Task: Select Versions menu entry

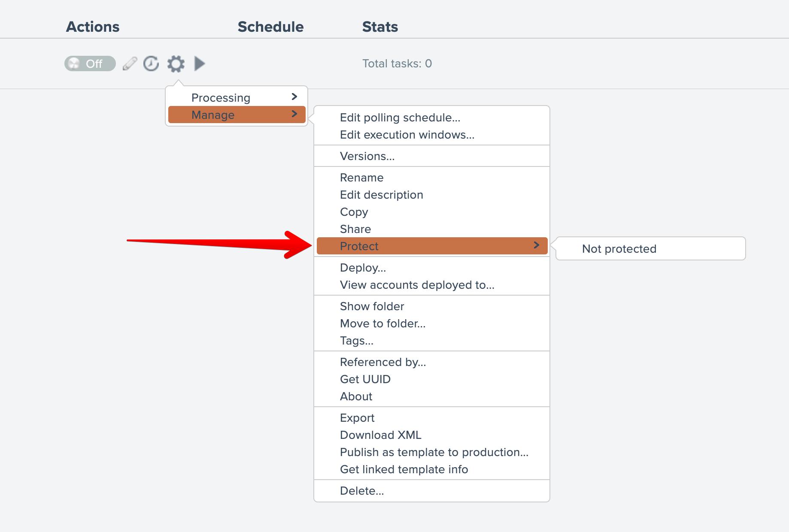Action: tap(367, 156)
